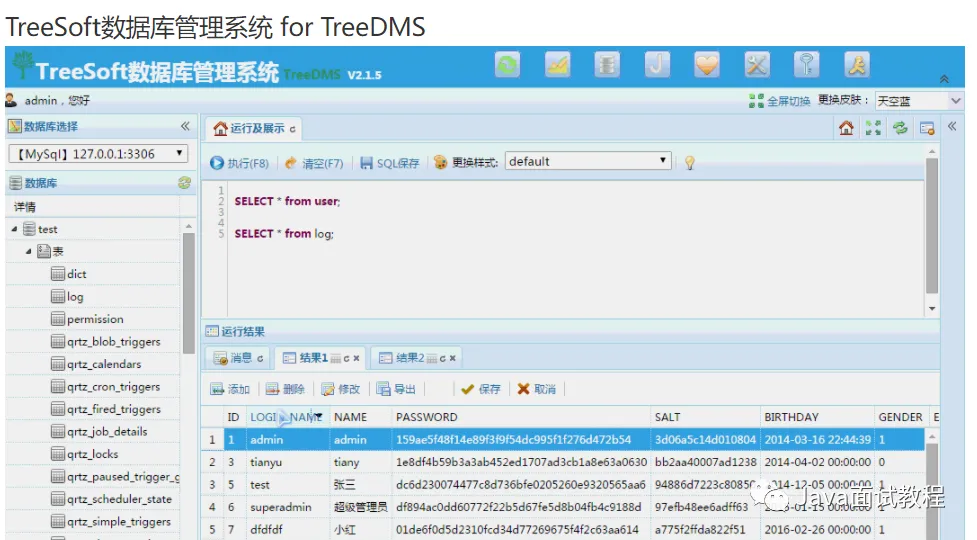Click the 详情 details label
Screen dimensions: 977x540
(x=25, y=207)
